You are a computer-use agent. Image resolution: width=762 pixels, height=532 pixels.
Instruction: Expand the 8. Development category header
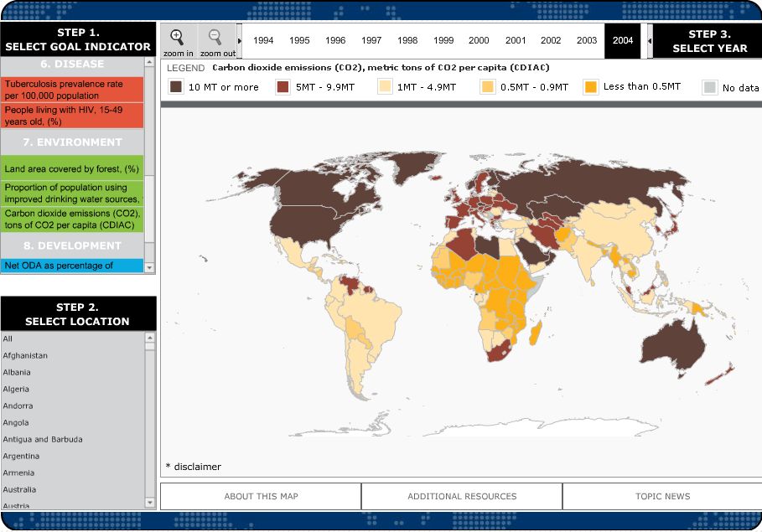[x=72, y=245]
